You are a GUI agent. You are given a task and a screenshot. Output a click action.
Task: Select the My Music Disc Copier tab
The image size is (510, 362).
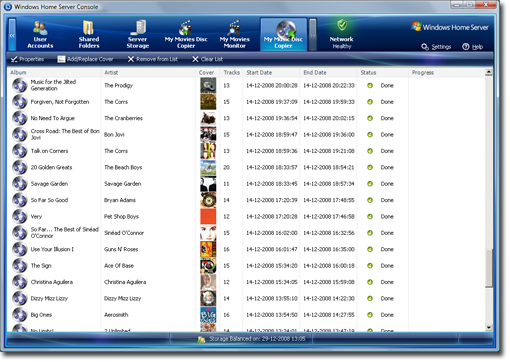click(x=283, y=35)
